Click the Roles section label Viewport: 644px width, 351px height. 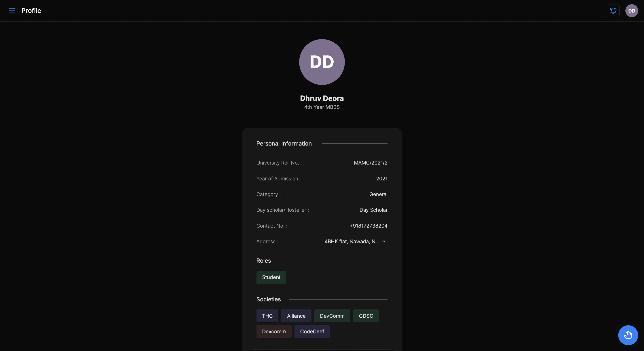click(x=264, y=261)
